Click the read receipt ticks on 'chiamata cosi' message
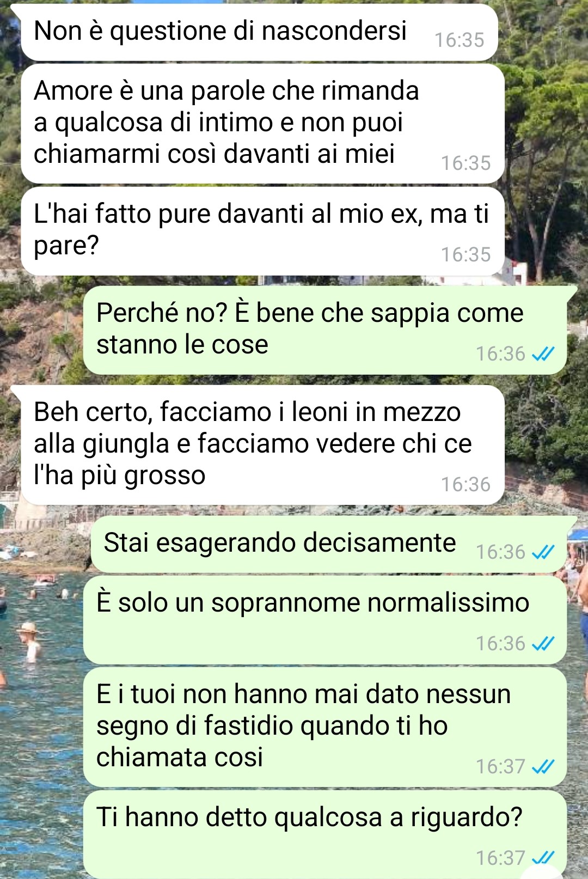The image size is (588, 879). [543, 767]
